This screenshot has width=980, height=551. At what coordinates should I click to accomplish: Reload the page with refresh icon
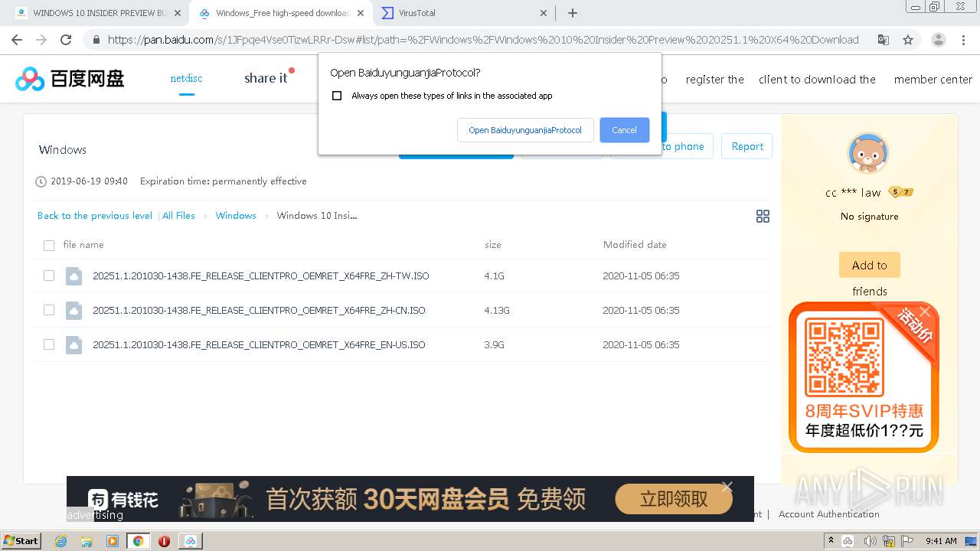click(x=66, y=40)
